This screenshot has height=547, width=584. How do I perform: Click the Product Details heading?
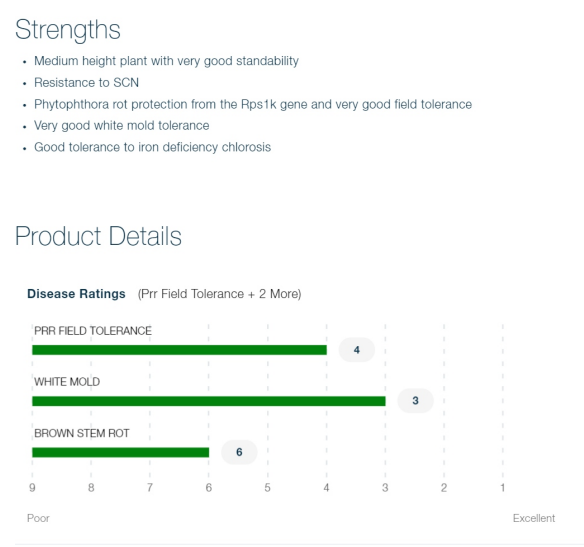(98, 236)
